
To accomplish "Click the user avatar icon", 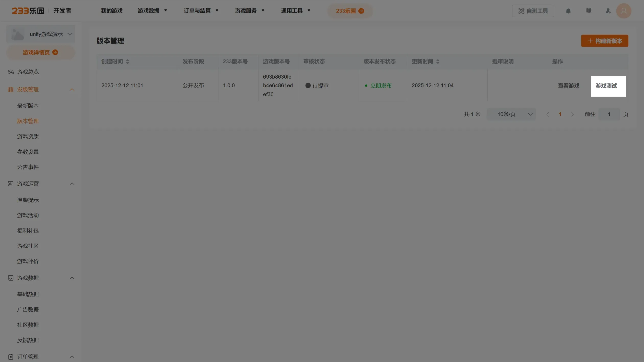I will [x=624, y=11].
